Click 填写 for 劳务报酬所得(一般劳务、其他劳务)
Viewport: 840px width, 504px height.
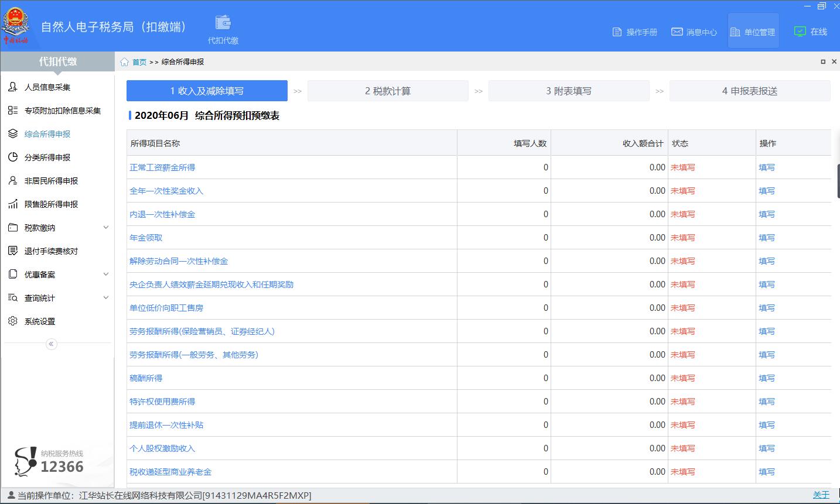click(x=767, y=355)
